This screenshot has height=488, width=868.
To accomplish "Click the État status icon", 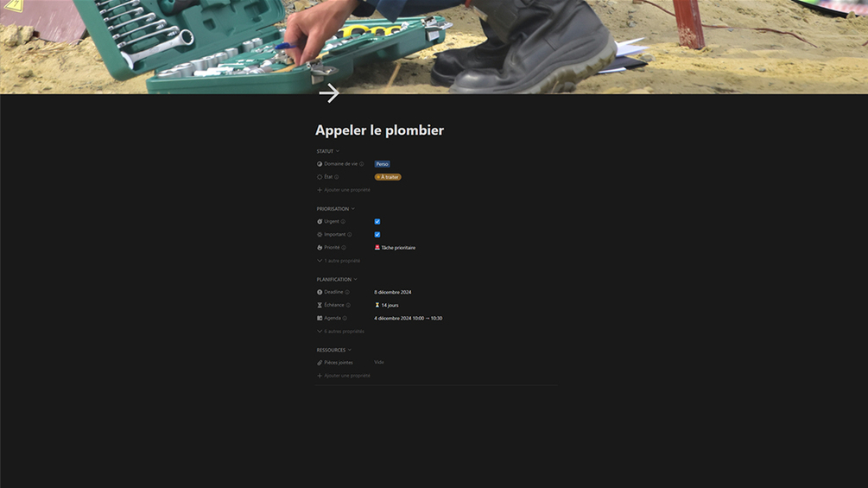I will 320,177.
